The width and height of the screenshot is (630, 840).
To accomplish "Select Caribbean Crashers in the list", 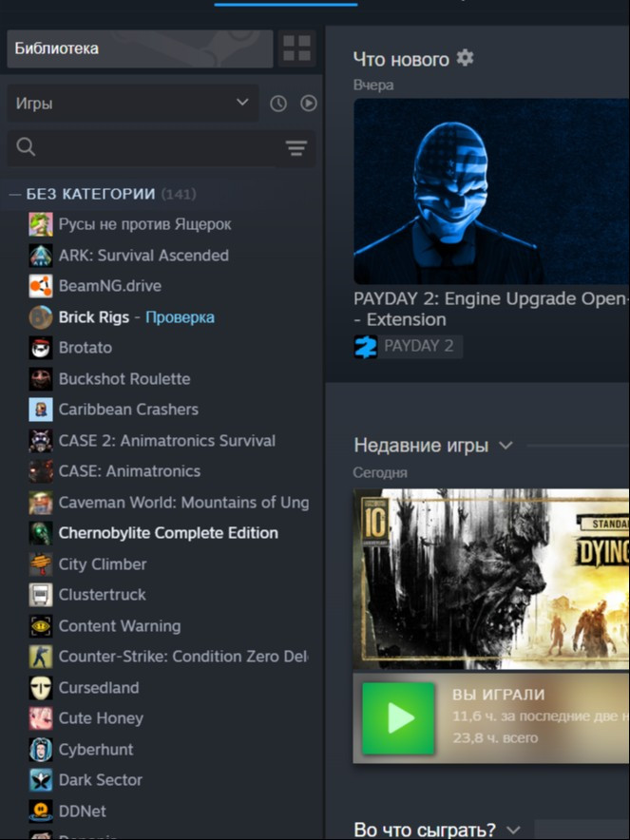I will point(128,410).
